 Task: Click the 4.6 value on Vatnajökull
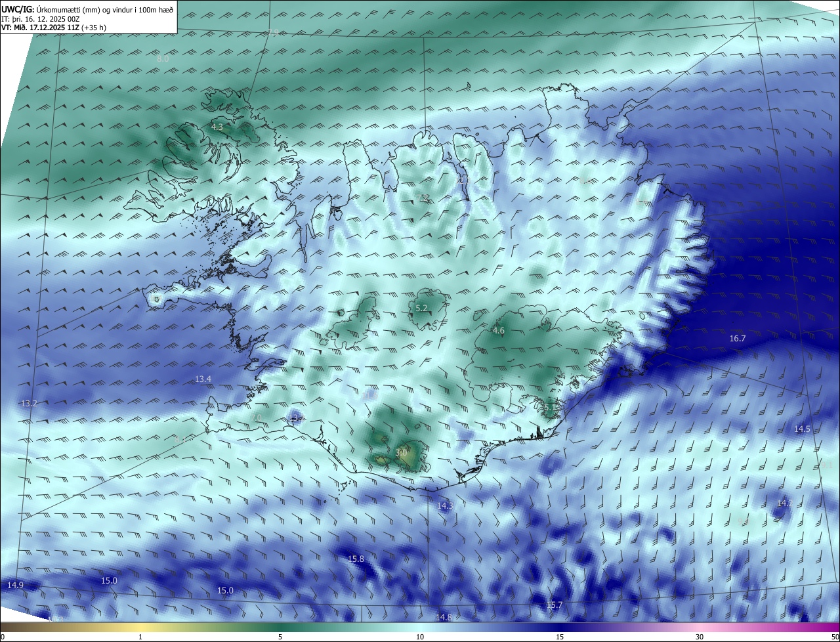click(x=498, y=331)
